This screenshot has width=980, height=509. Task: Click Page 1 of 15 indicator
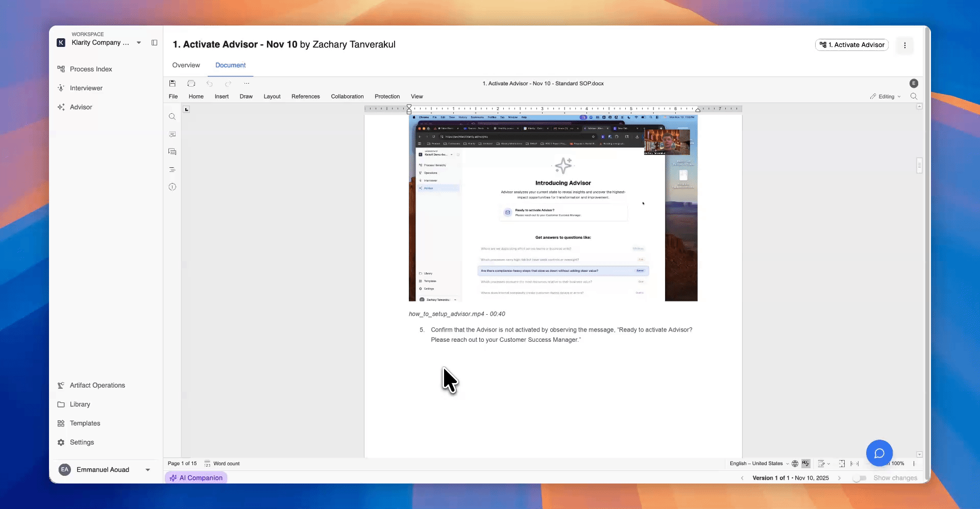(x=182, y=464)
